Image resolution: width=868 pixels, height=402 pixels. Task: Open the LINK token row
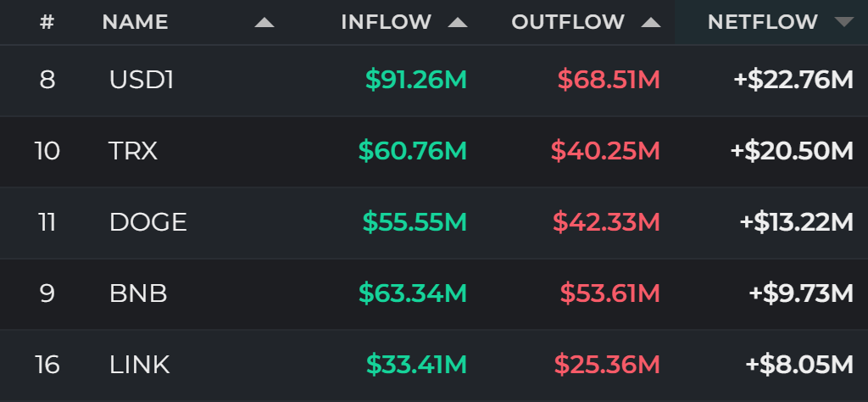(x=434, y=365)
